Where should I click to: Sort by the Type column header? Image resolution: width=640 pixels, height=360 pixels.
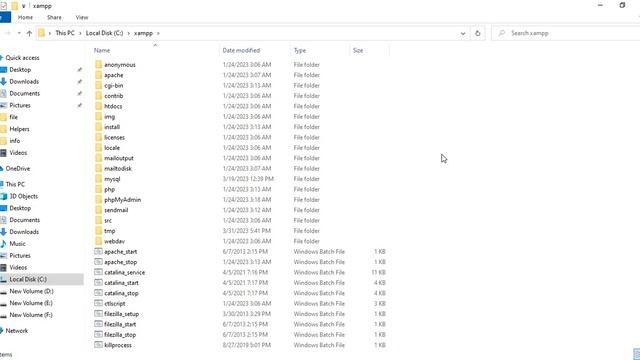[x=300, y=51]
